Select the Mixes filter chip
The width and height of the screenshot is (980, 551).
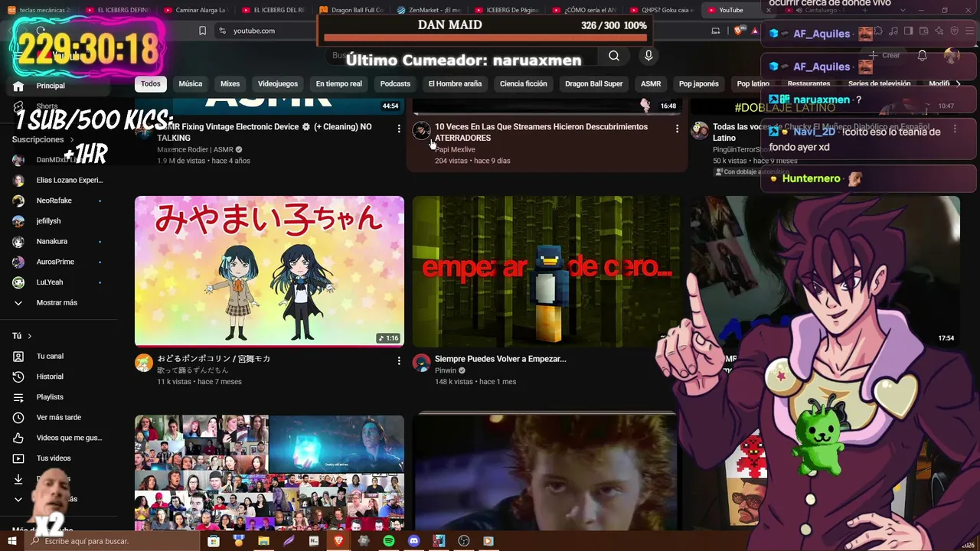[x=230, y=83]
